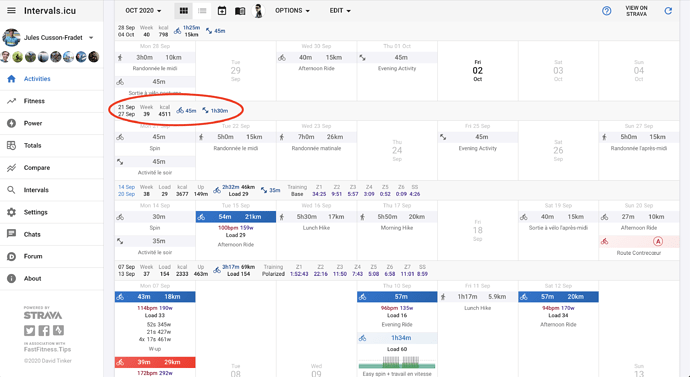The width and height of the screenshot is (690, 377).
Task: Click the A race marker on Route Contrecœur
Action: [x=657, y=242]
